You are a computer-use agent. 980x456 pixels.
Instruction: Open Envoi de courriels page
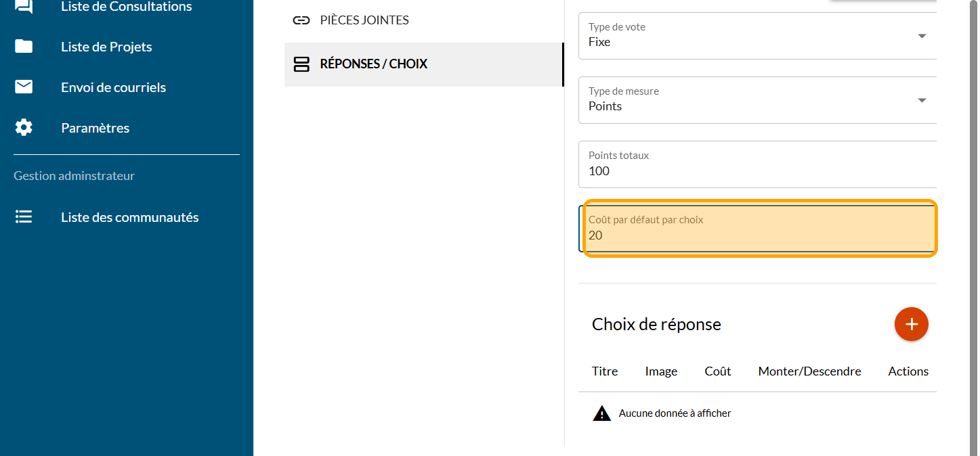pos(113,87)
